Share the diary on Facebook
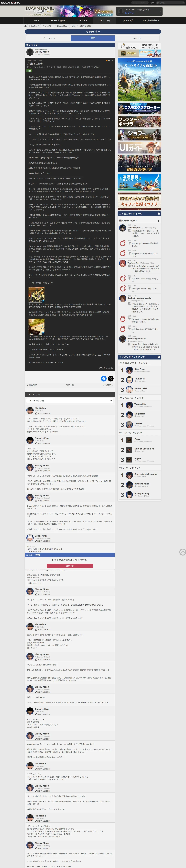 pyautogui.click(x=104, y=379)
